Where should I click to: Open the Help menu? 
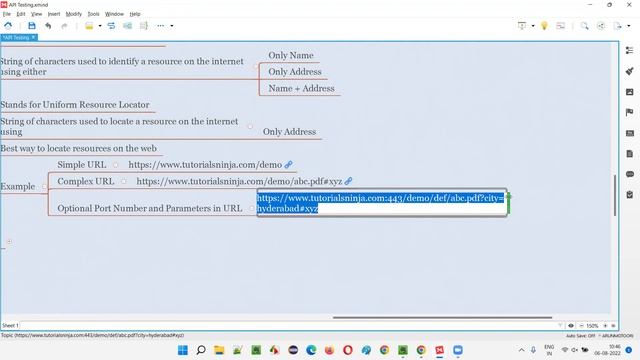(135, 14)
